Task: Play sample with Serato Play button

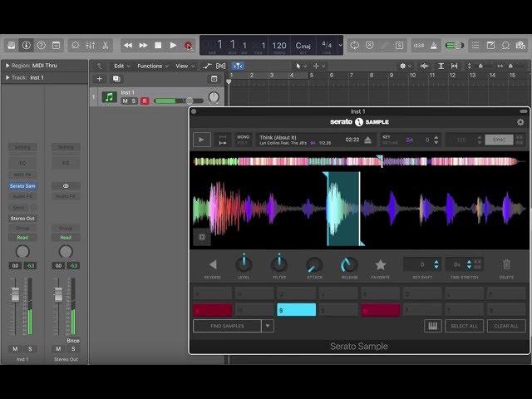Action: 202,140
